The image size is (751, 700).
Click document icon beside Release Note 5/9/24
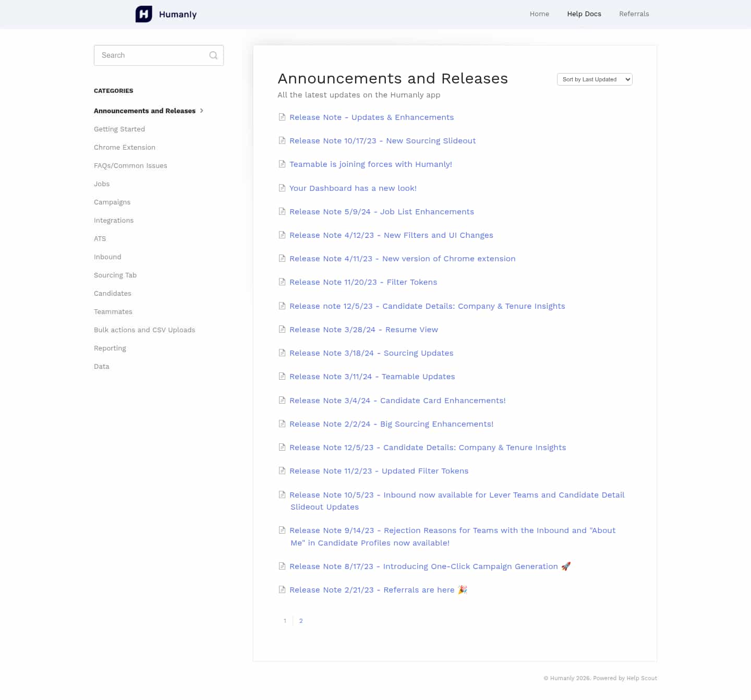[282, 211]
